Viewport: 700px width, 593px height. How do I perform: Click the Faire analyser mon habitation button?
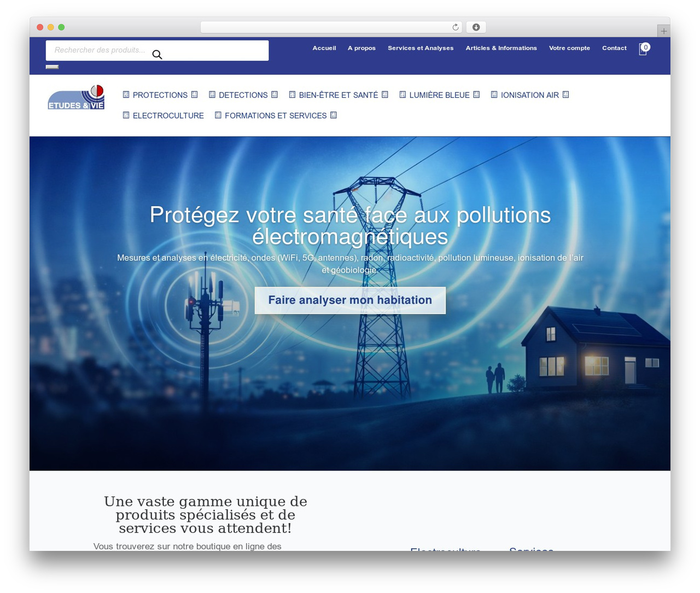(350, 300)
